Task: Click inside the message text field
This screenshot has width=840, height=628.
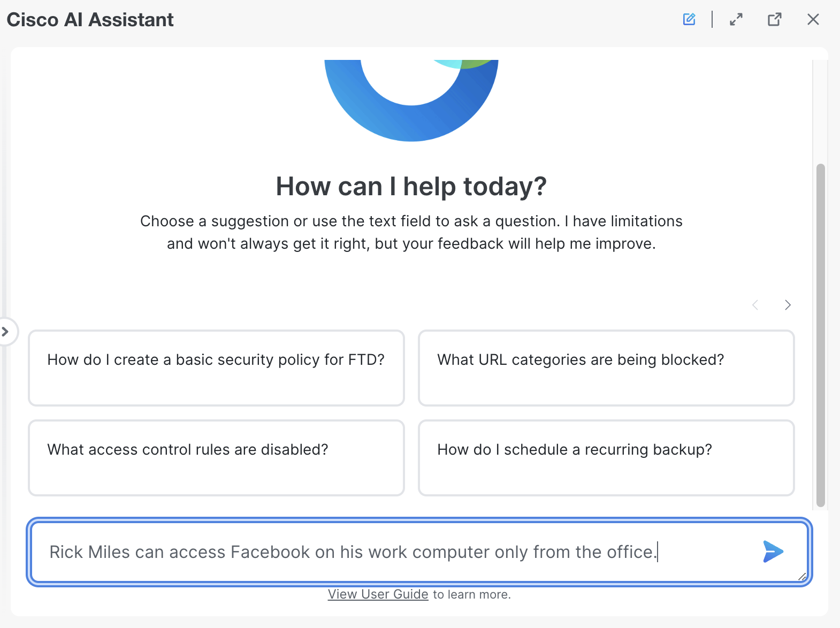Action: pos(396,552)
